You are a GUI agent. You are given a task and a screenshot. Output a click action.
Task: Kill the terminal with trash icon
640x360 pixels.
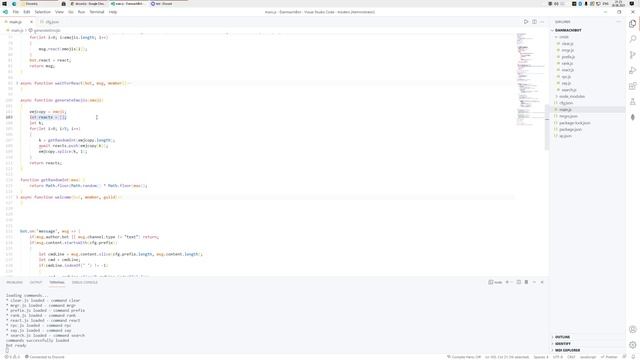(x=527, y=282)
